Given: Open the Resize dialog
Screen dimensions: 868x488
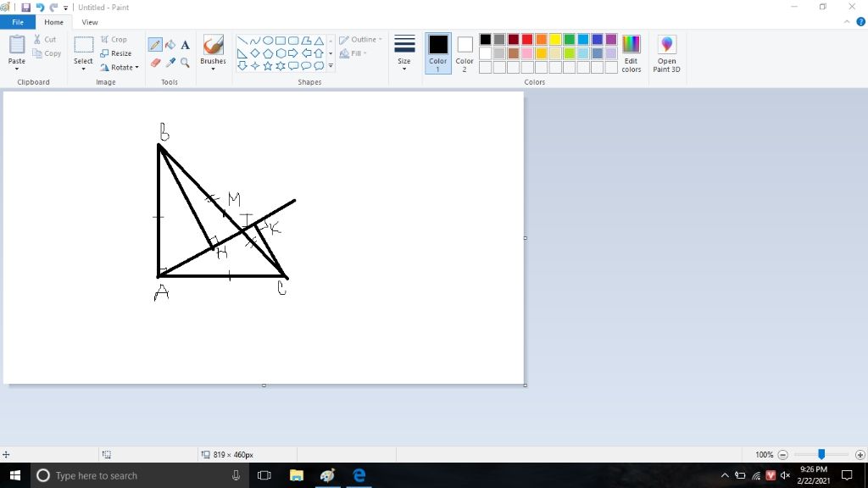Looking at the screenshot, I should point(116,53).
